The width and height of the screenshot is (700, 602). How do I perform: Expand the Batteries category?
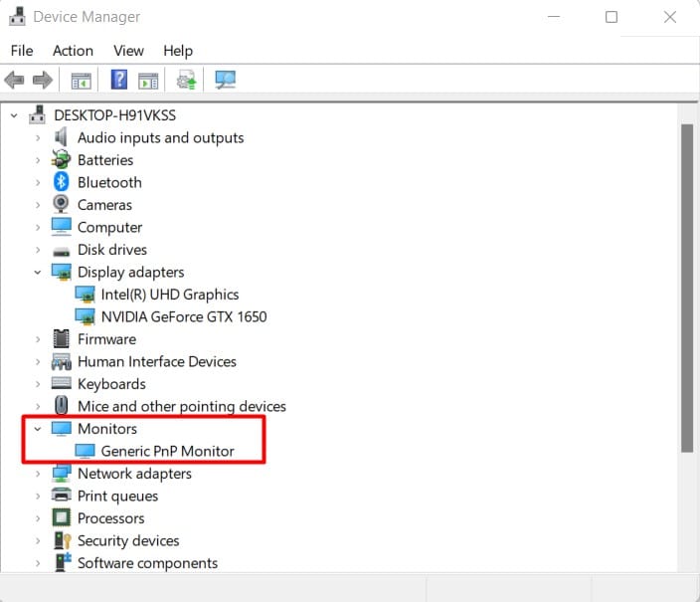pos(38,160)
